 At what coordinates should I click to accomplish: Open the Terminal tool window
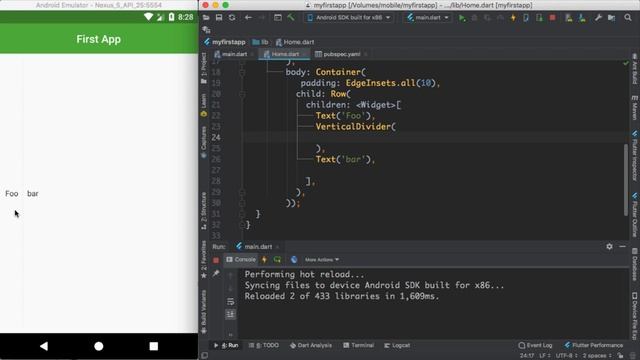tap(358, 345)
